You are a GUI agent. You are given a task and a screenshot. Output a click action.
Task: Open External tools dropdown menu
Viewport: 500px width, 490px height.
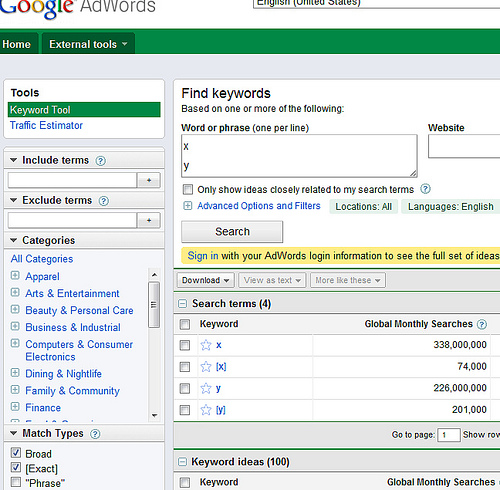pyautogui.click(x=88, y=44)
